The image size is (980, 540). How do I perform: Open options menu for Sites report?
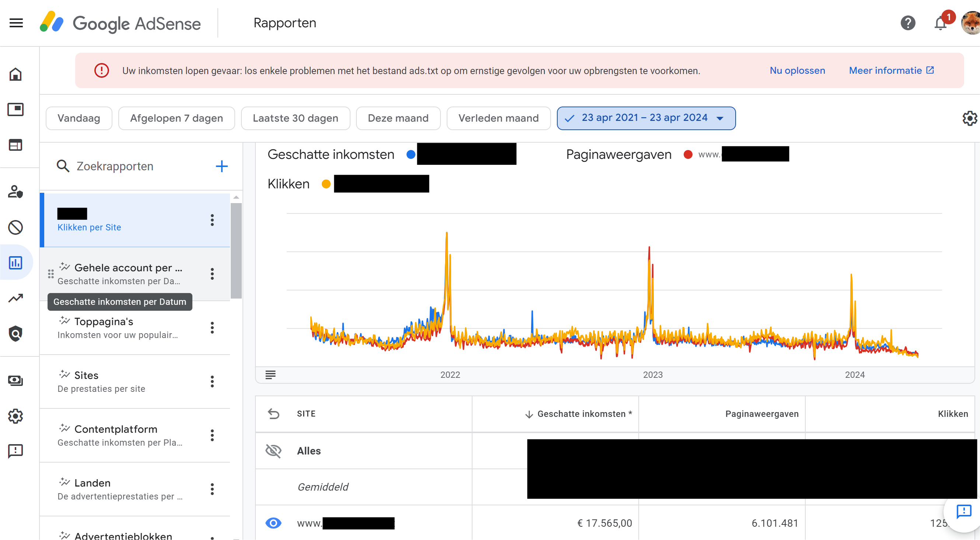pos(212,381)
